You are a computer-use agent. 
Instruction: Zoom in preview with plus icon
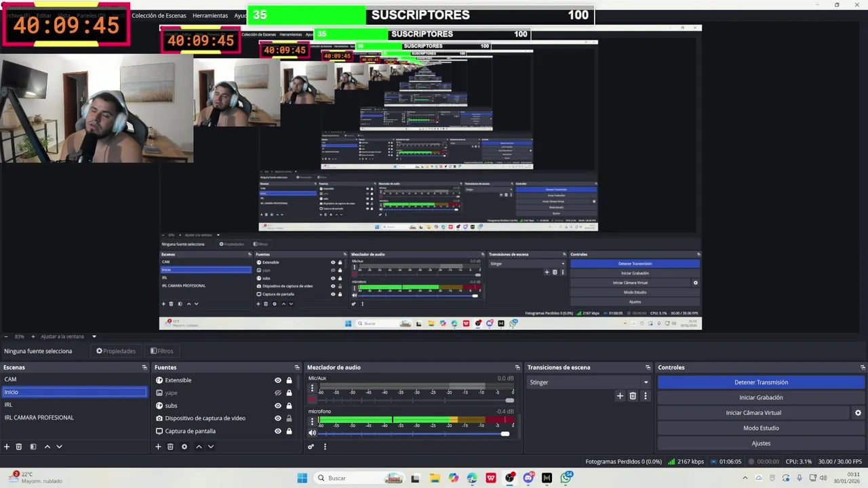33,336
